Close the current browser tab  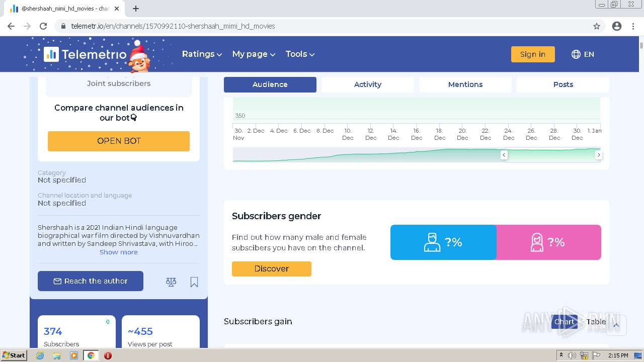117,9
